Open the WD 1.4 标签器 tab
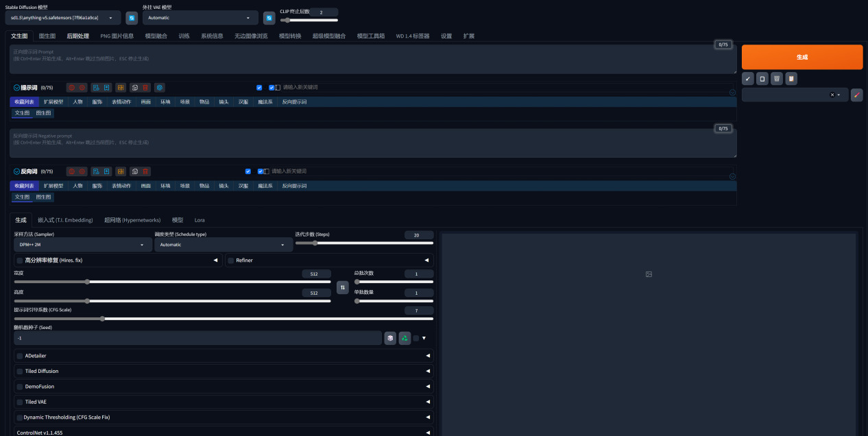This screenshot has height=436, width=868. (x=413, y=36)
